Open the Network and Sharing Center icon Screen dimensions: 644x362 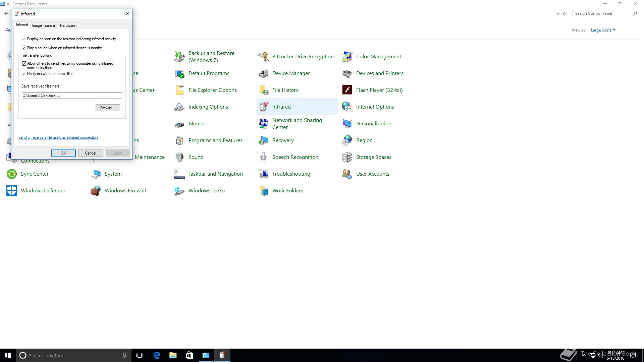click(x=263, y=124)
